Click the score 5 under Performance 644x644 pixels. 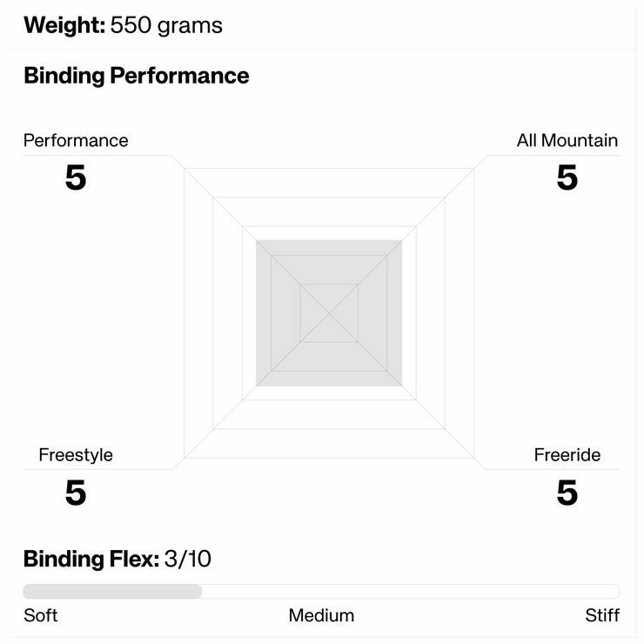pos(76,178)
